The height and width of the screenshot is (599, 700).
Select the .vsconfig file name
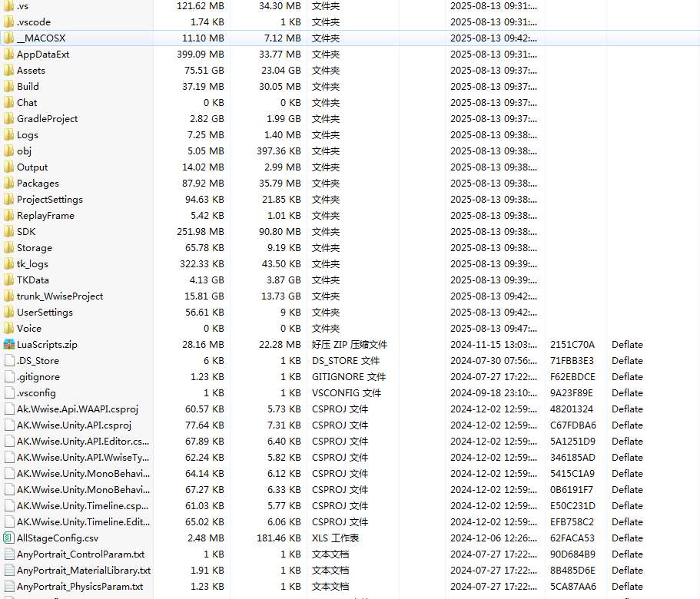click(x=36, y=393)
